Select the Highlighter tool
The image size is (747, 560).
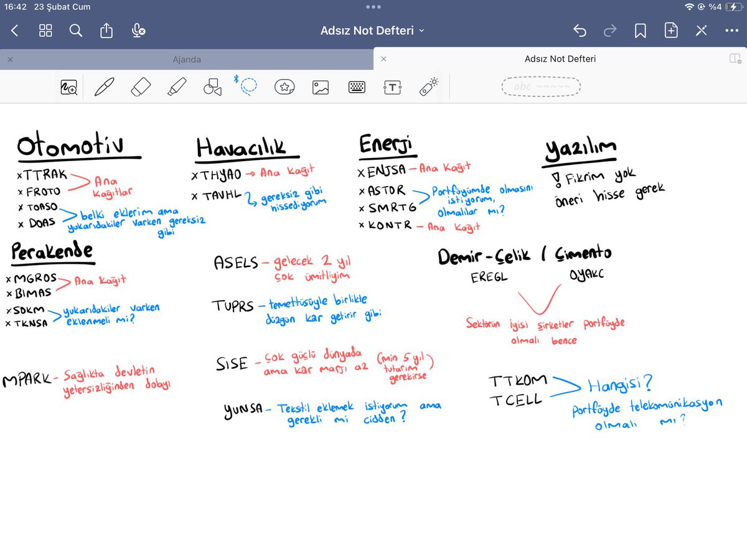point(177,87)
